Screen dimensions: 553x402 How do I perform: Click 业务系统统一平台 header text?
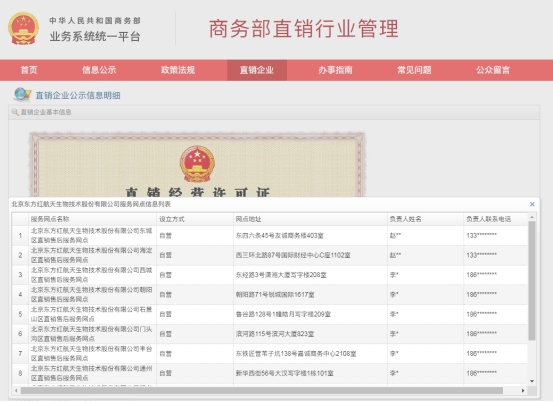click(x=95, y=36)
